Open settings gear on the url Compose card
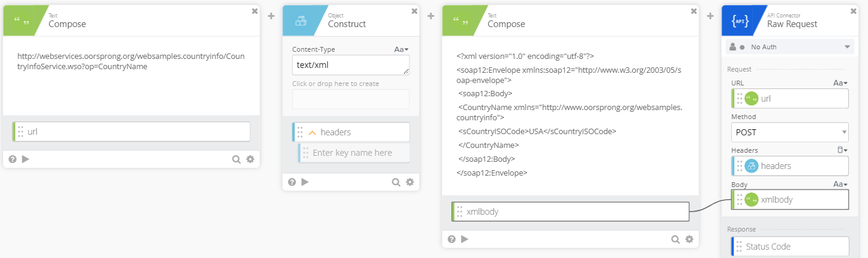Image resolution: width=868 pixels, height=258 pixels. point(250,159)
